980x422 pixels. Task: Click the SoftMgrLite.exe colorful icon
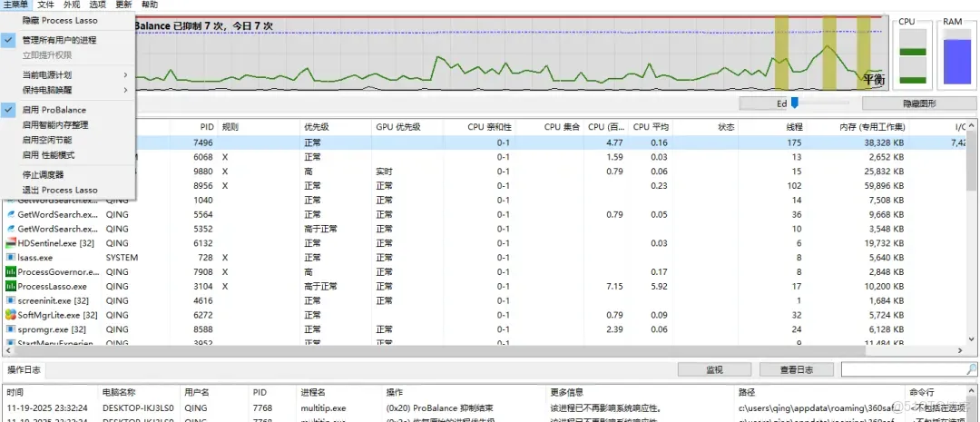11,315
